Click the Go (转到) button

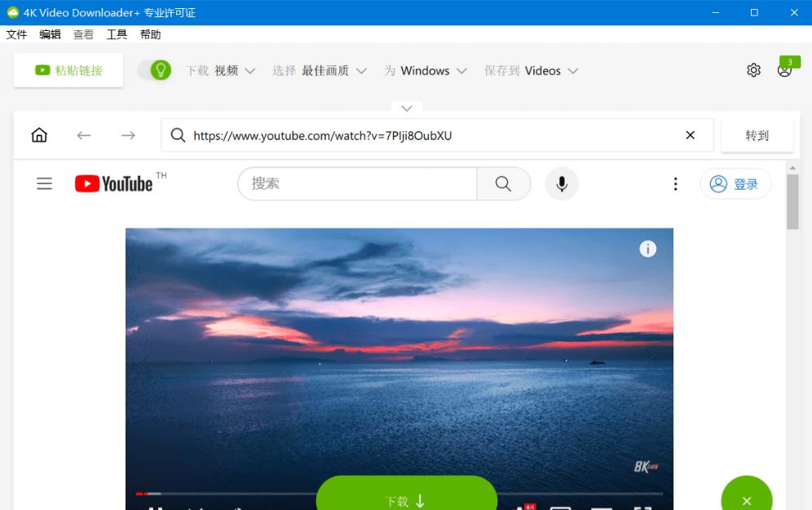(x=757, y=135)
